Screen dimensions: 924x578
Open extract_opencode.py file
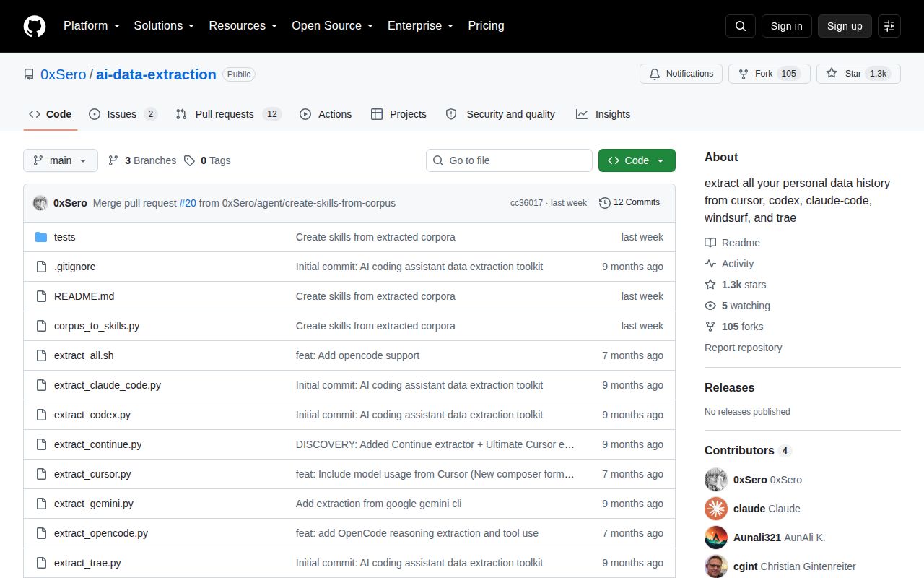[x=101, y=533]
